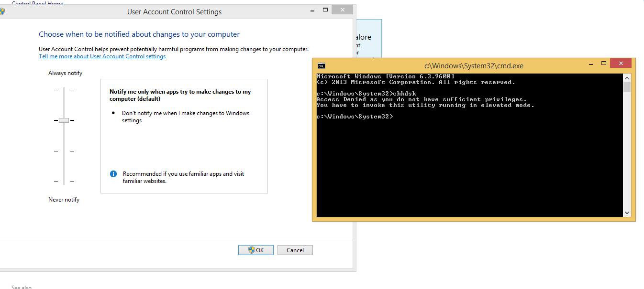Click OK in User Account Control Settings
This screenshot has width=644, height=289.
256,250
